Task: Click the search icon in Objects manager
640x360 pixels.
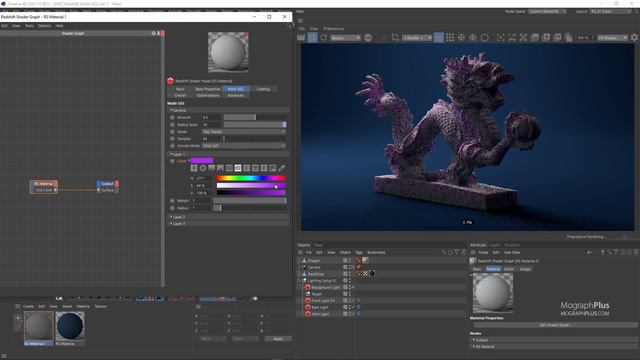Action: 443,252
